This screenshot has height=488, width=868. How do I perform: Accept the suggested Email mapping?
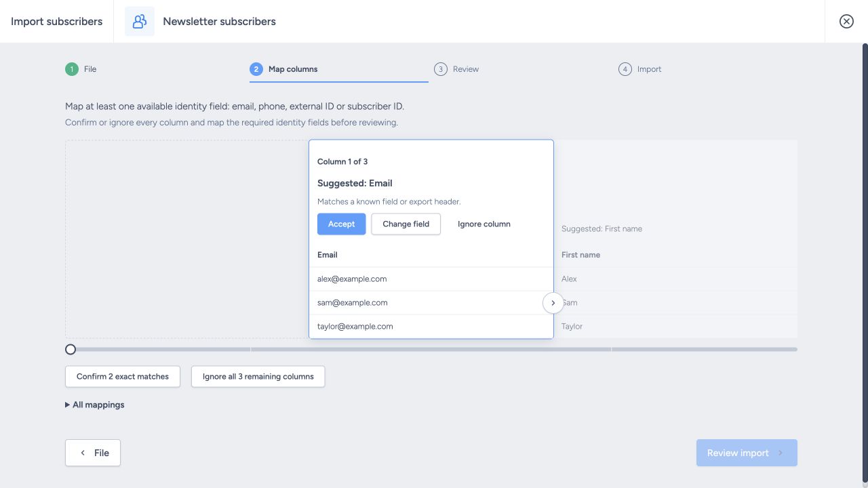point(342,224)
